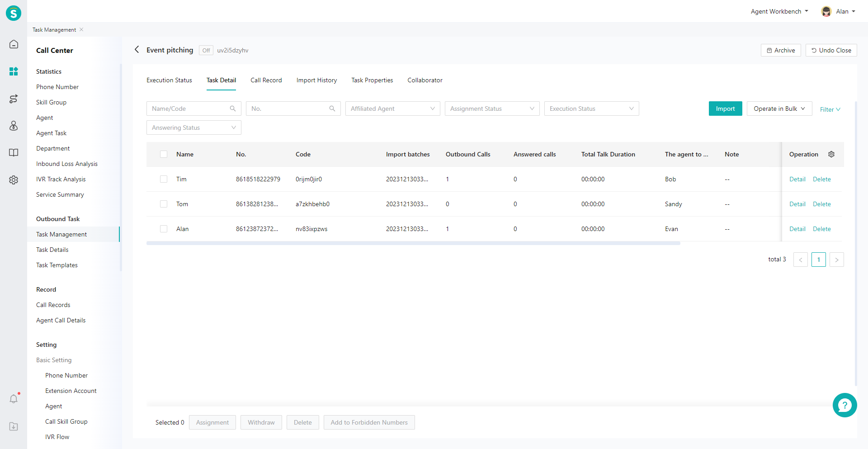868x449 pixels.
Task: Open Detail for the Alan row
Action: [x=797, y=229]
